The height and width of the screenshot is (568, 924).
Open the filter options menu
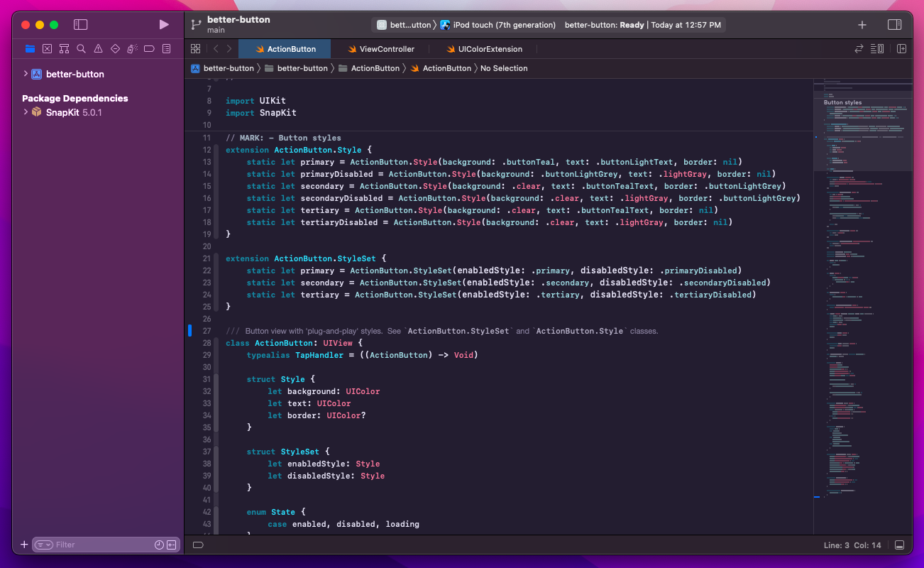44,545
